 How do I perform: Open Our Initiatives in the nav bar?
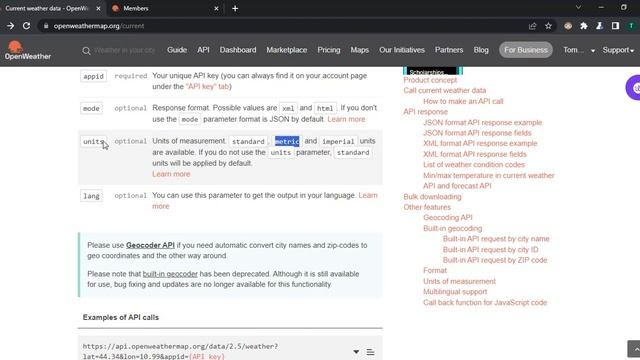(402, 50)
